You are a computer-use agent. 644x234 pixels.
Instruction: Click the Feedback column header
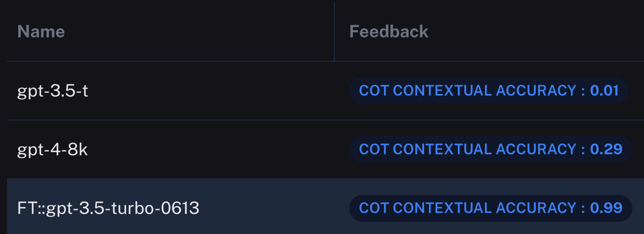click(x=389, y=32)
